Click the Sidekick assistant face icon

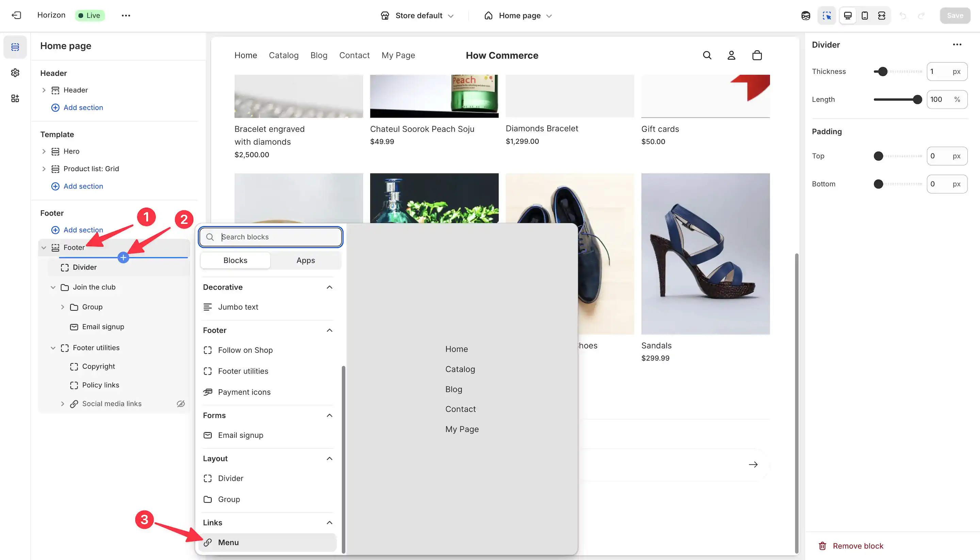pos(806,15)
